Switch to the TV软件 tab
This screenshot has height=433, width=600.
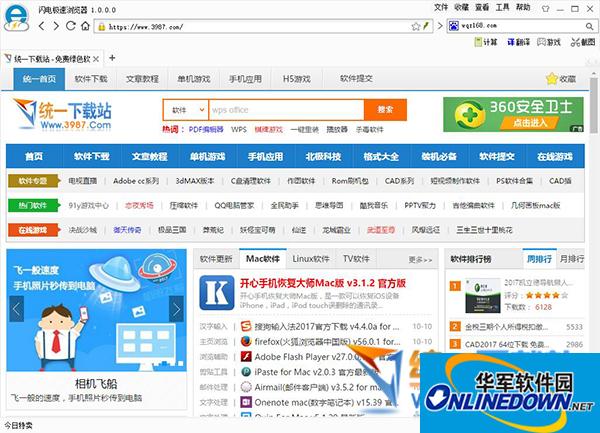356,259
